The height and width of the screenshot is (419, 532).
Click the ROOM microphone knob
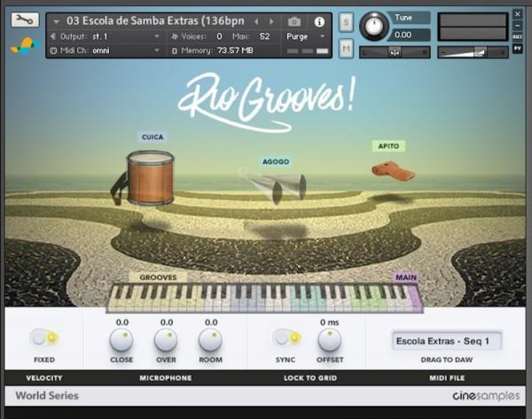click(x=210, y=340)
